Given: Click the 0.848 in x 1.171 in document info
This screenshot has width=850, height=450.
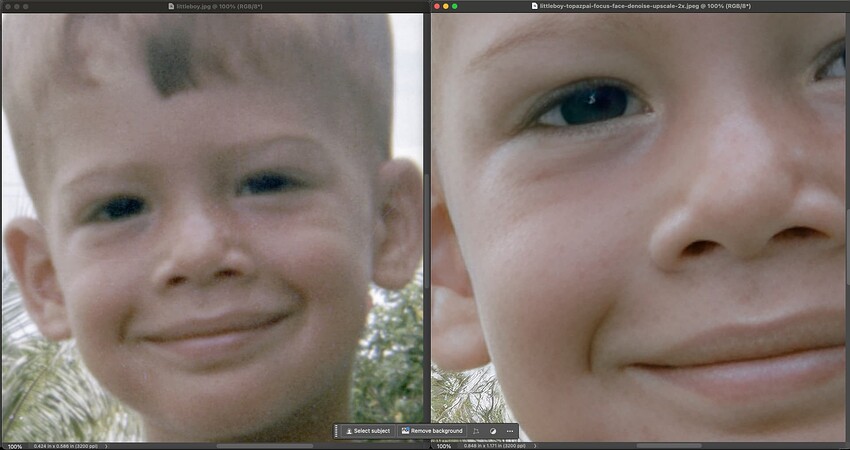Looking at the screenshot, I should pos(494,446).
